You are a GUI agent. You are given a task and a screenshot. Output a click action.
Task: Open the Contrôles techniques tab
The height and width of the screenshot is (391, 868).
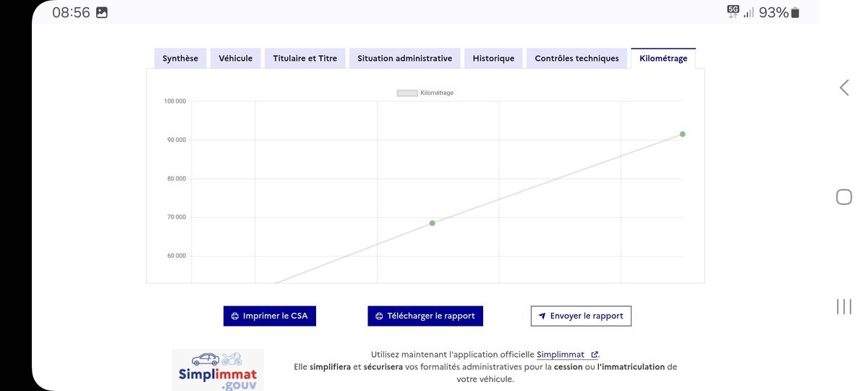(576, 59)
